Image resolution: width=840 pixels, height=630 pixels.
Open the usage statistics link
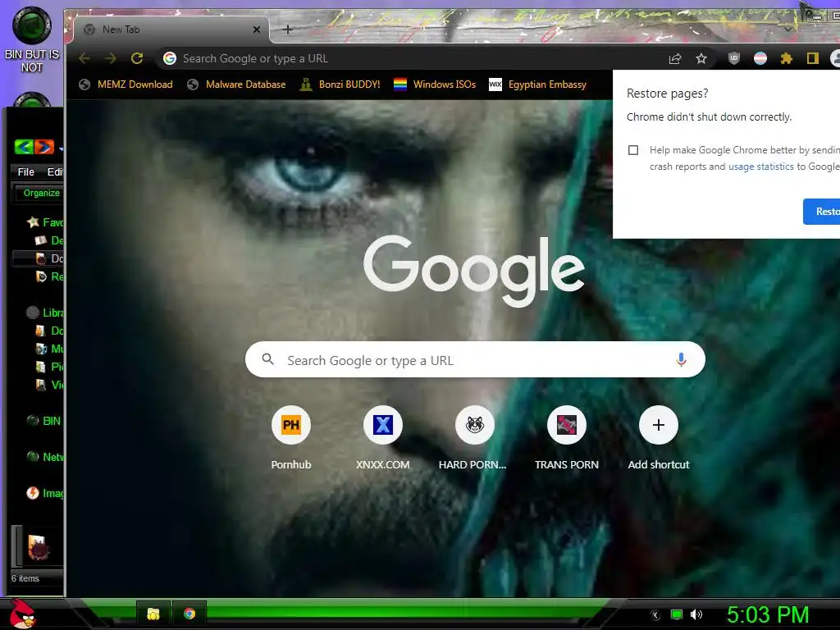click(760, 167)
